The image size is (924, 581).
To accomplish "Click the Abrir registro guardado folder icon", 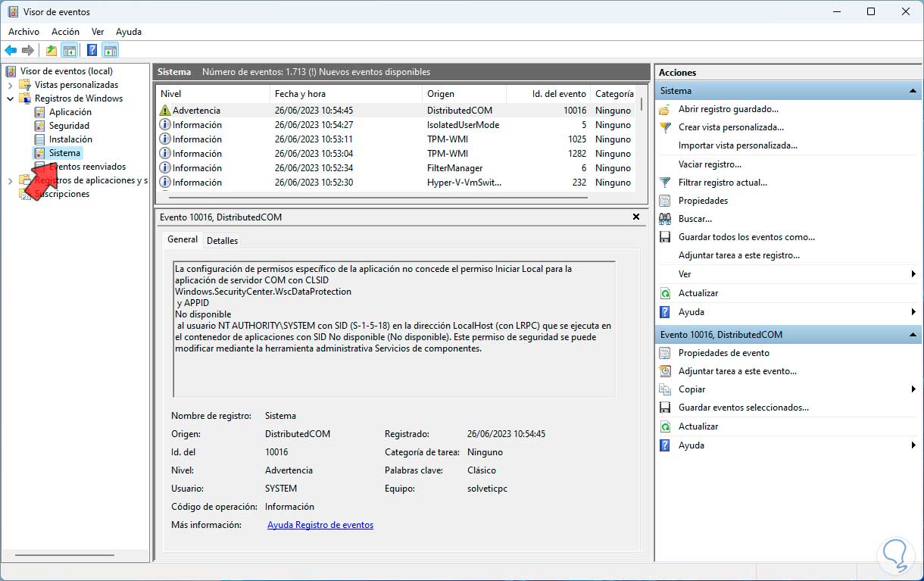I will coord(665,109).
